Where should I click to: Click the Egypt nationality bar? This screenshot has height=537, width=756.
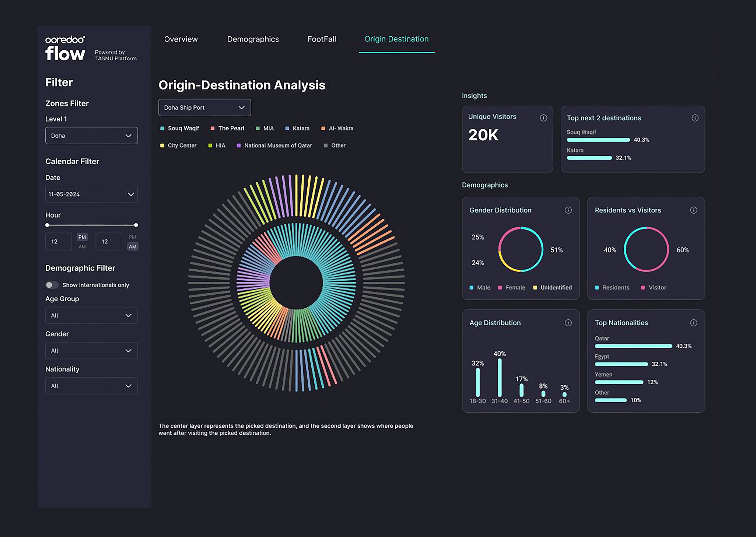coord(621,364)
